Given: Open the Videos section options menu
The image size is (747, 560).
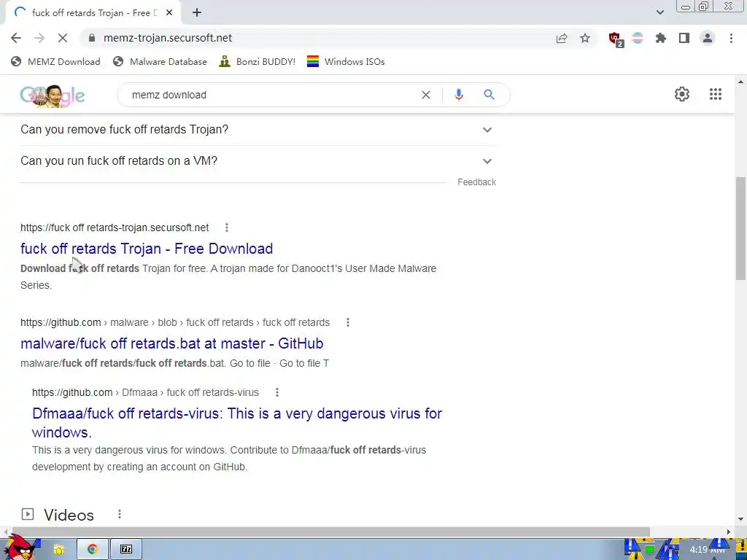Looking at the screenshot, I should tap(120, 514).
